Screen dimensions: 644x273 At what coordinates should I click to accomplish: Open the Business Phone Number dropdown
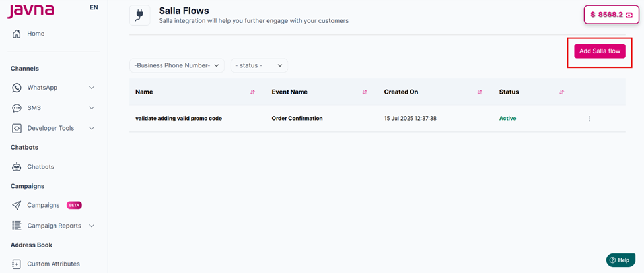click(177, 65)
